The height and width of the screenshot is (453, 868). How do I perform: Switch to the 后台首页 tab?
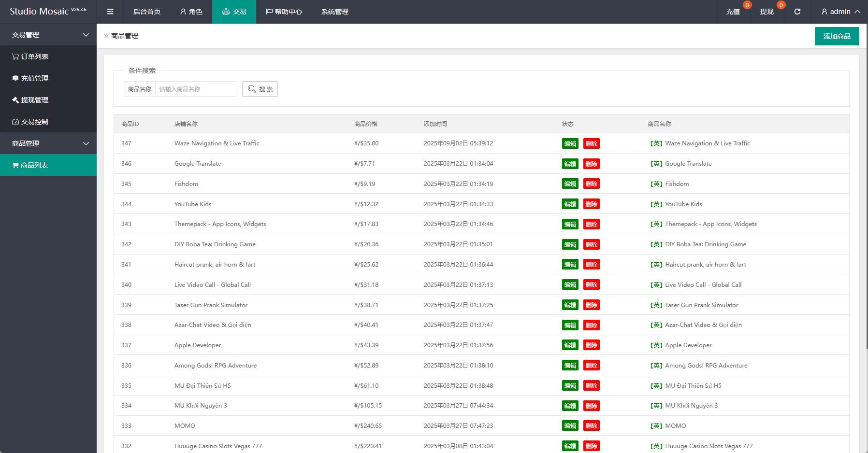click(147, 12)
